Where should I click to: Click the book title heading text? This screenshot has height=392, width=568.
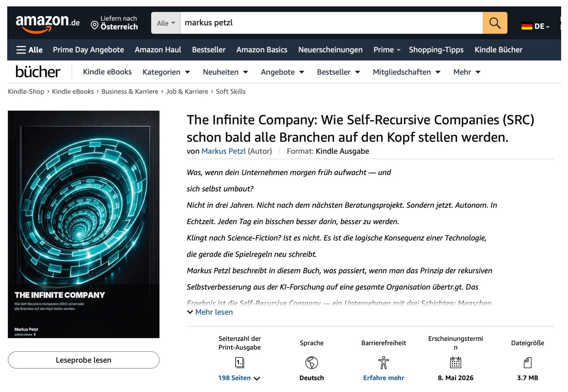(361, 128)
